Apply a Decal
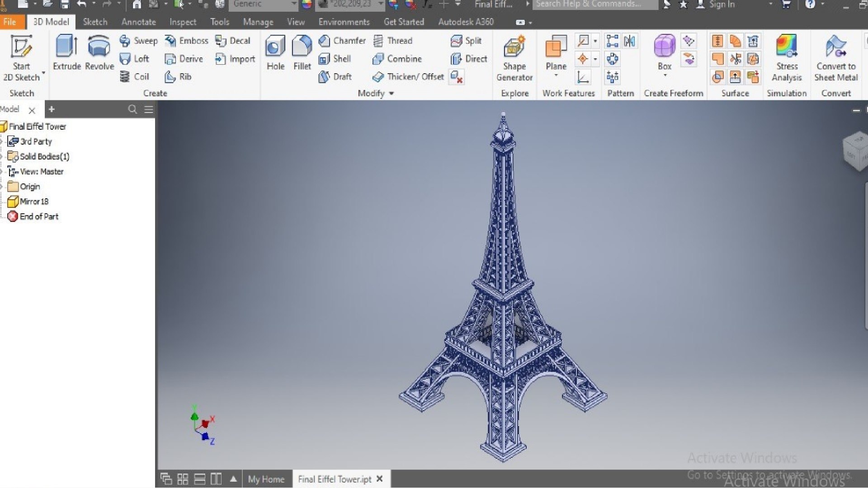The width and height of the screenshot is (868, 488). click(232, 41)
